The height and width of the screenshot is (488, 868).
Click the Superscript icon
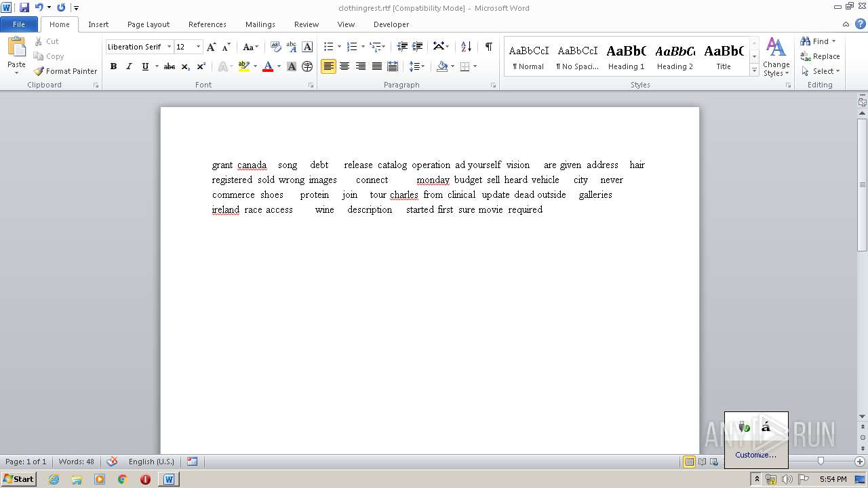coord(201,66)
